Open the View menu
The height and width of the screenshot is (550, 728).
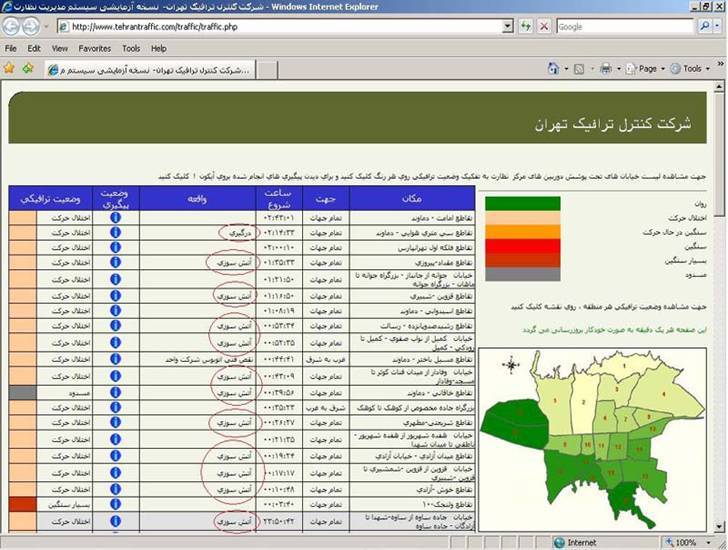coord(60,48)
